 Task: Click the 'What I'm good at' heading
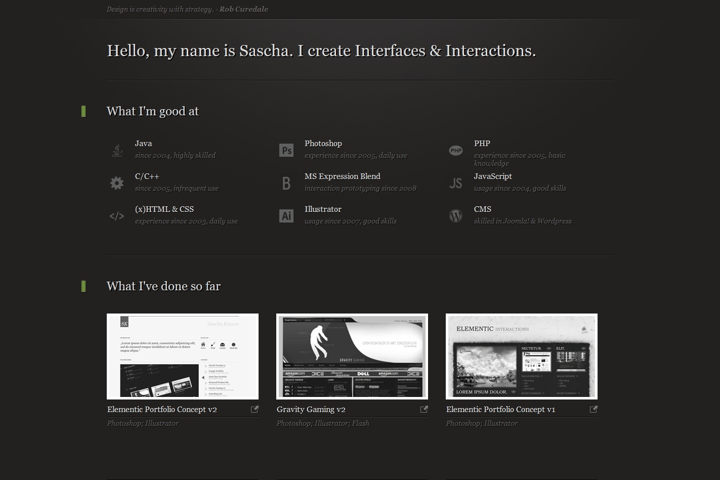152,111
